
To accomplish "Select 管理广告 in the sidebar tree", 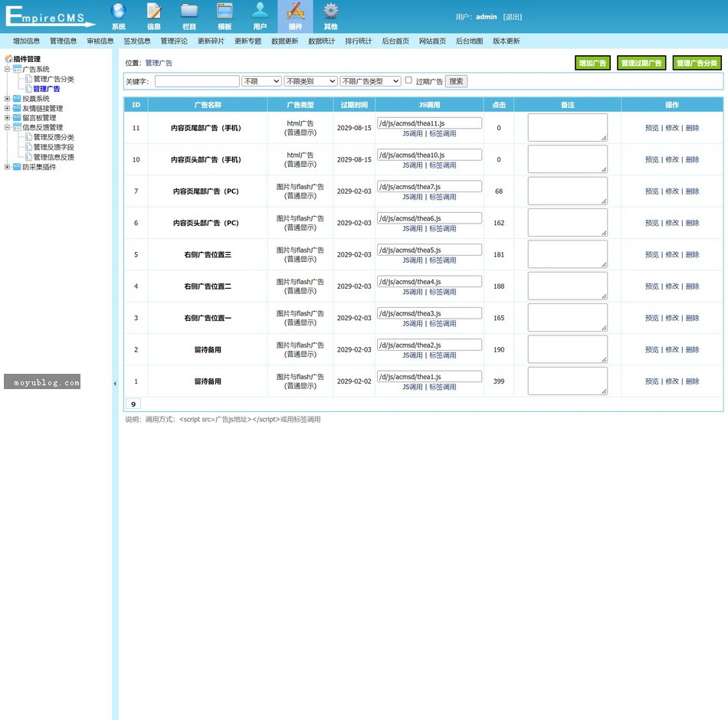I will pos(47,89).
